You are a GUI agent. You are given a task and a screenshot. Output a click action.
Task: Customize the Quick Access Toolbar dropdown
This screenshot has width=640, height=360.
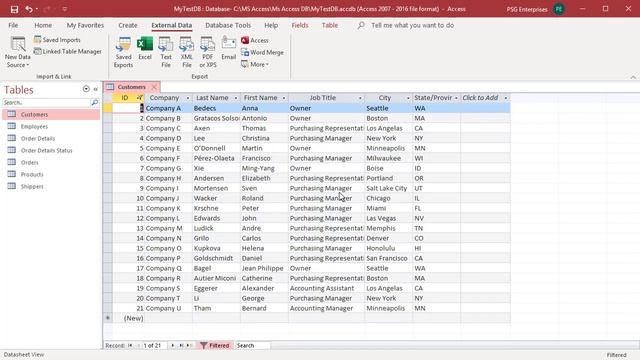[64, 9]
